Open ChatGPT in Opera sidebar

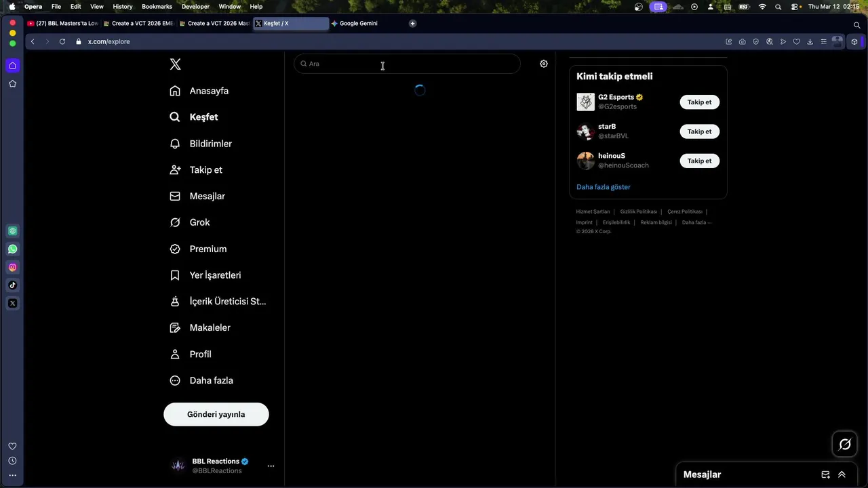12,231
